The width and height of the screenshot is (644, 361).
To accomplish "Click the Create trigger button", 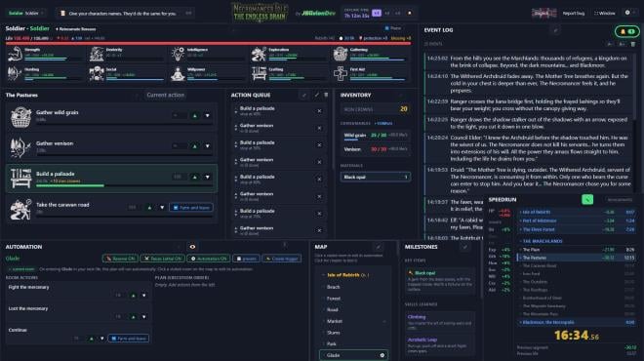I will tap(282, 259).
